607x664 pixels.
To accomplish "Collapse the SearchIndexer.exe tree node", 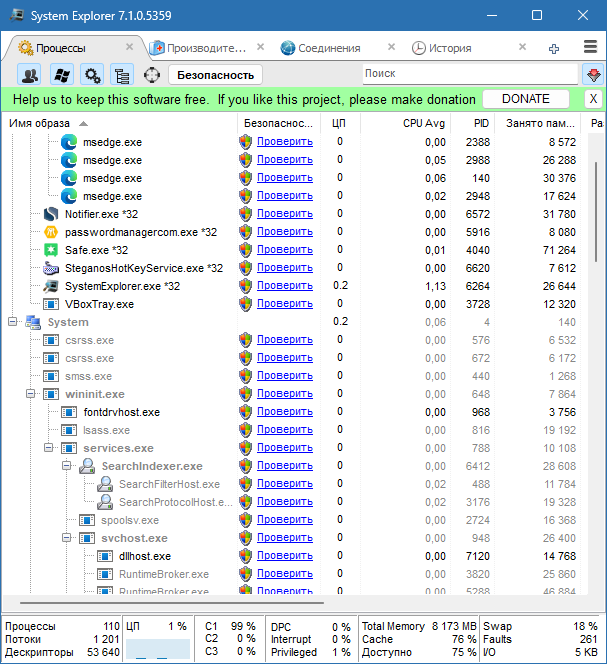I will 67,466.
